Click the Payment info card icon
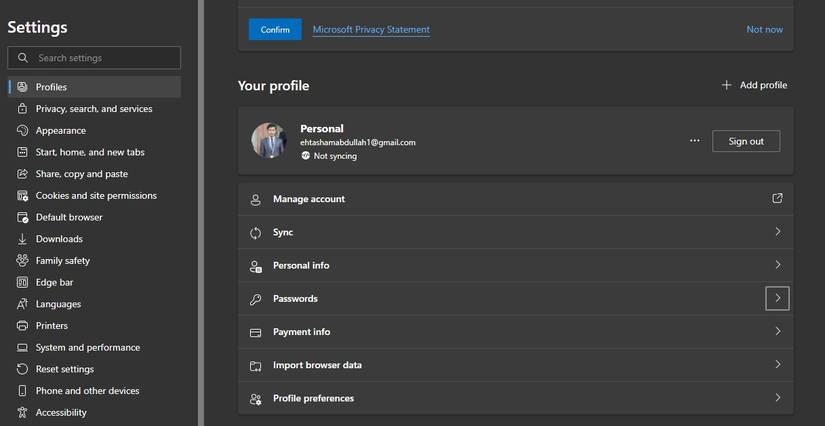This screenshot has width=825, height=426. tap(255, 332)
